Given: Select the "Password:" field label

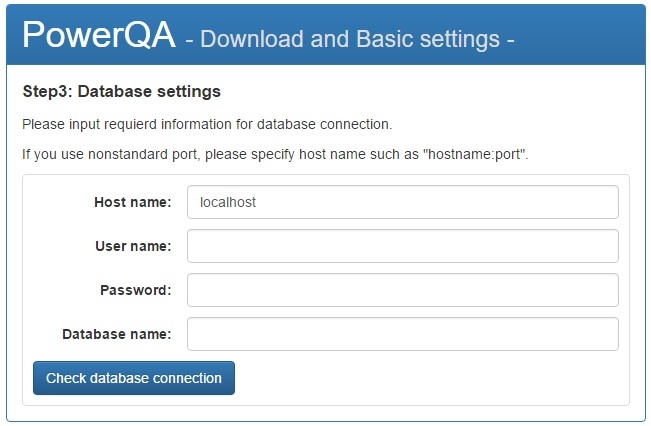Looking at the screenshot, I should pos(136,290).
